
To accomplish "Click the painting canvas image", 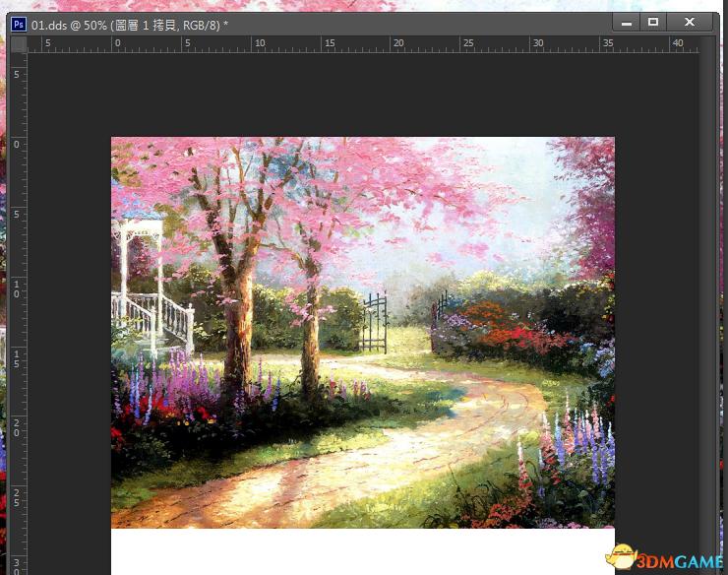I will tap(363, 332).
